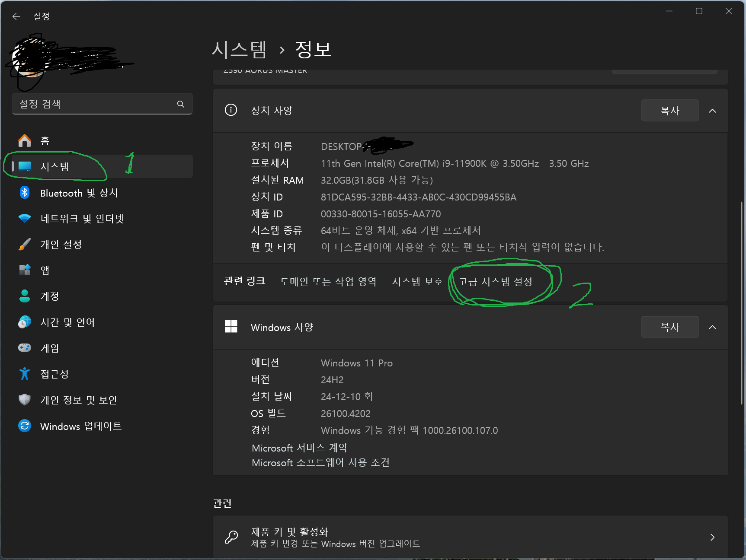746x560 pixels.
Task: Close the Settings window
Action: click(729, 11)
